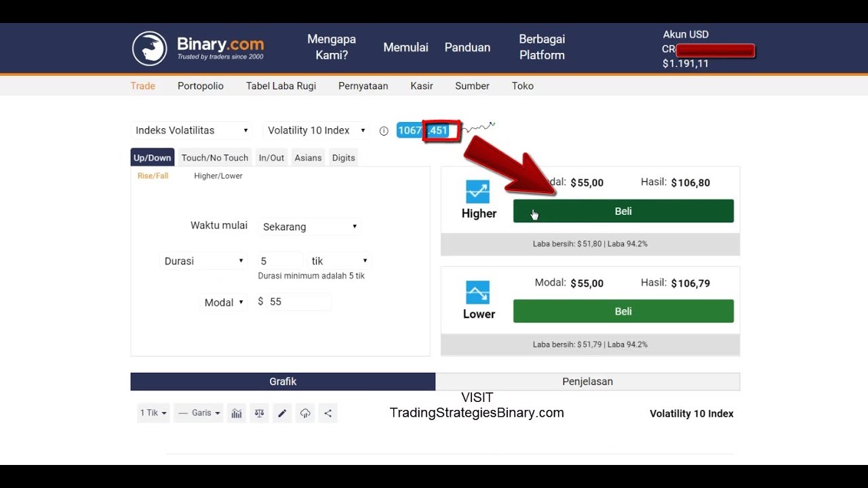The image size is (868, 488).
Task: Open the Memulai menu
Action: tap(406, 47)
